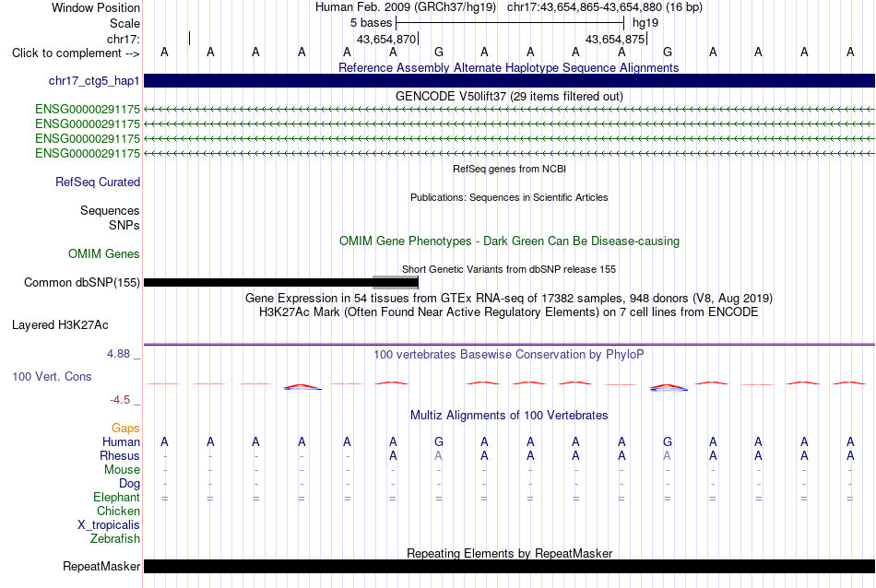Click the hg19 text beside the scale bar

tap(645, 23)
